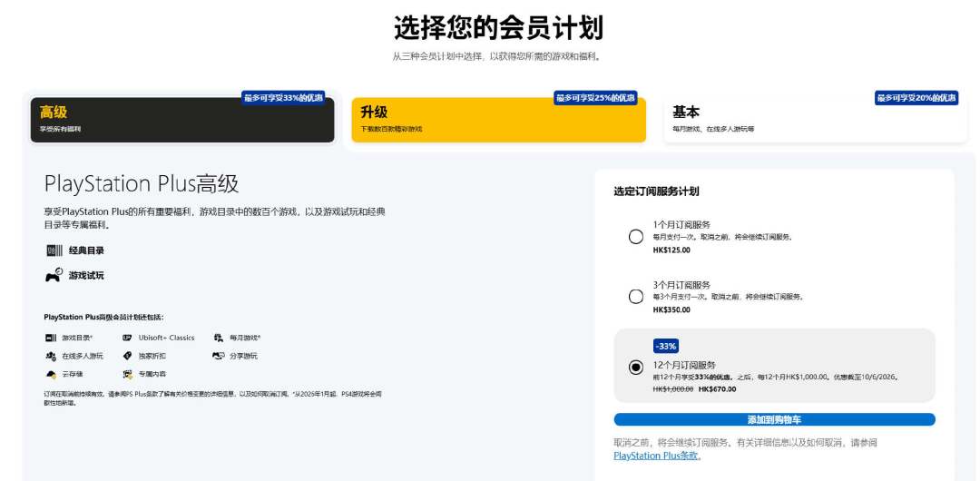This screenshot has height=481, width=980.
Task: Open the PlayStation Plus条款 link
Action: 658,456
